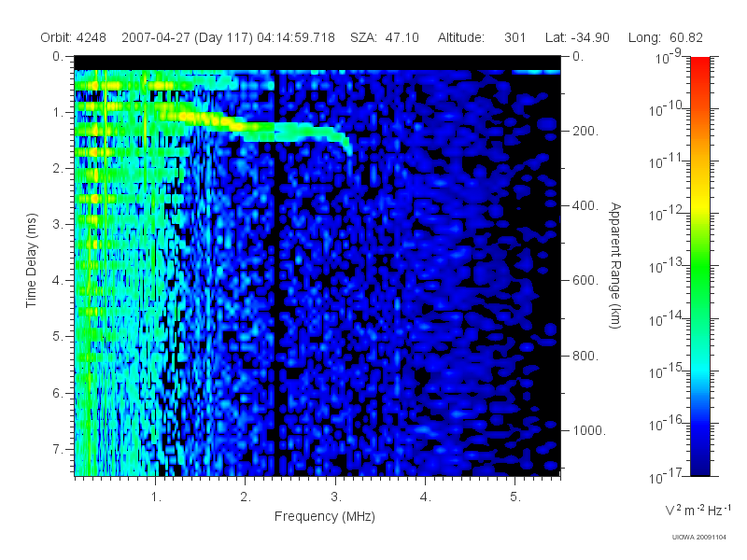Image resolution: width=747 pixels, height=560 pixels.
Task: Click the yellow band of the color bar
Action: (x=700, y=203)
